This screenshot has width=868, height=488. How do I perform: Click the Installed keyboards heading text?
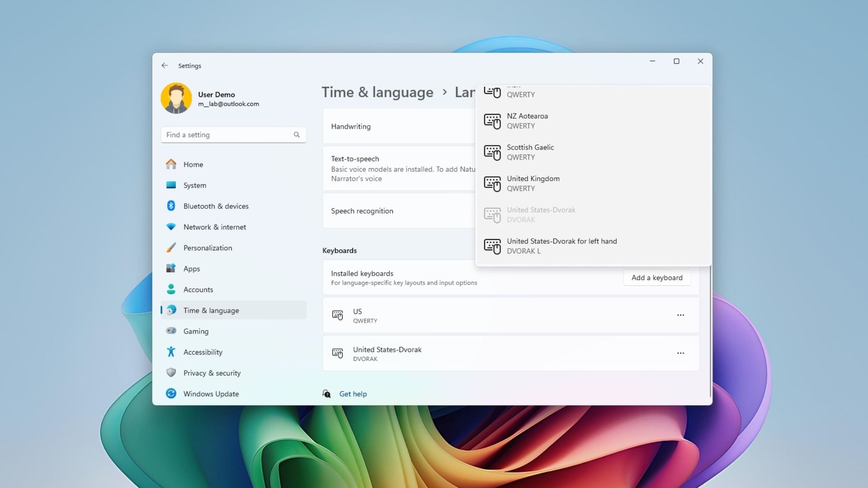(362, 273)
